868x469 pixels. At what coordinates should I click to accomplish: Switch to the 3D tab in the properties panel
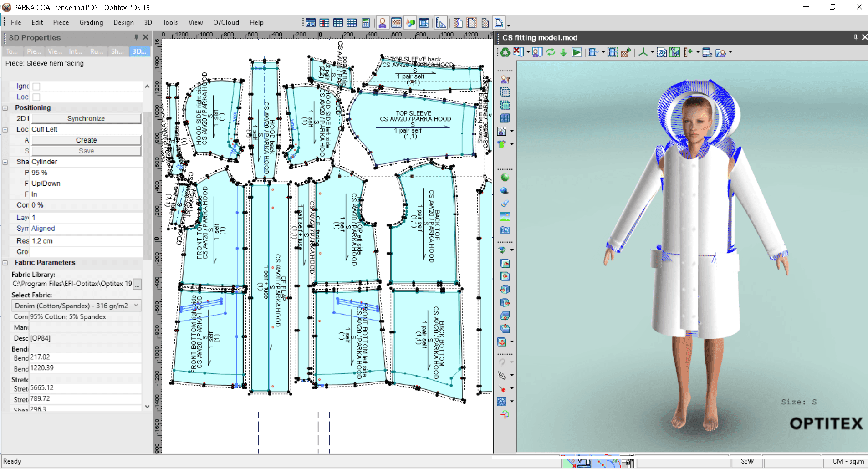139,51
